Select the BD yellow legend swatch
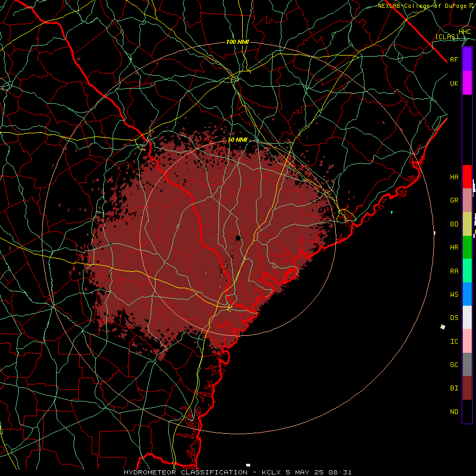This screenshot has height=476, width=476. (x=467, y=224)
